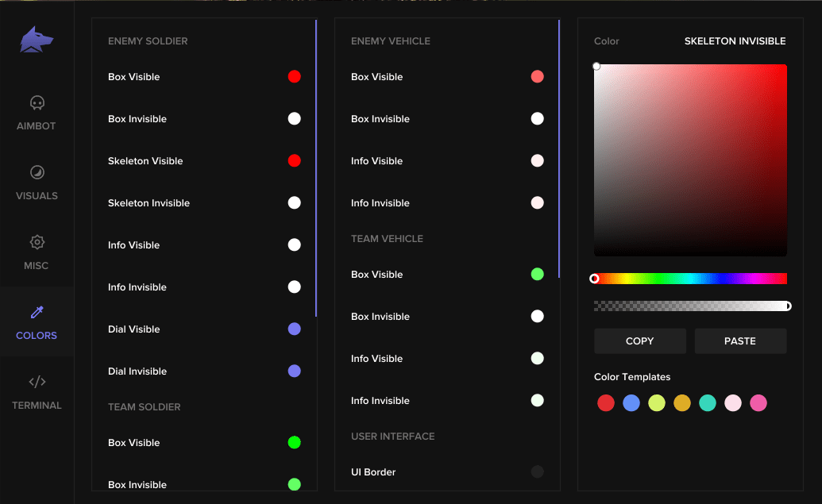Click the Copy button
The width and height of the screenshot is (822, 504).
pos(640,341)
